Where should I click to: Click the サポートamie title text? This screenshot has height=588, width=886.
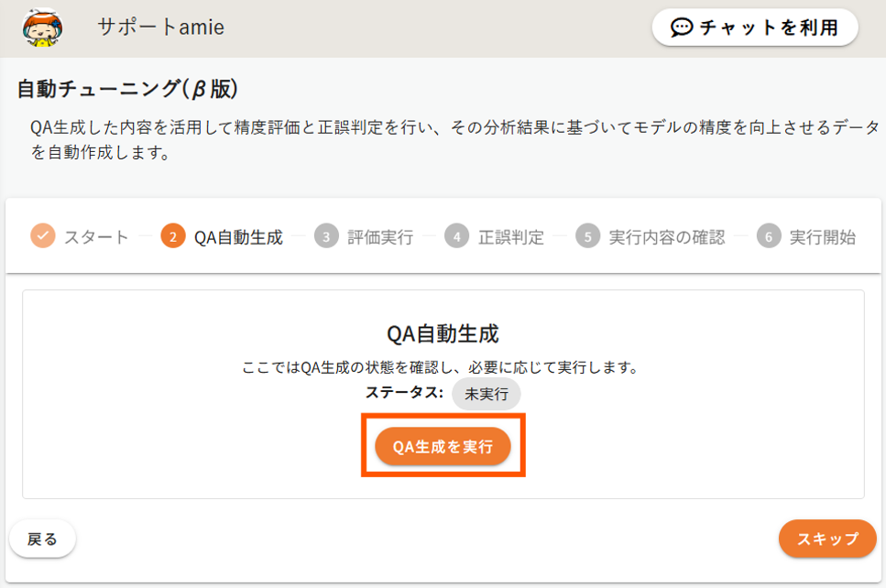[160, 27]
